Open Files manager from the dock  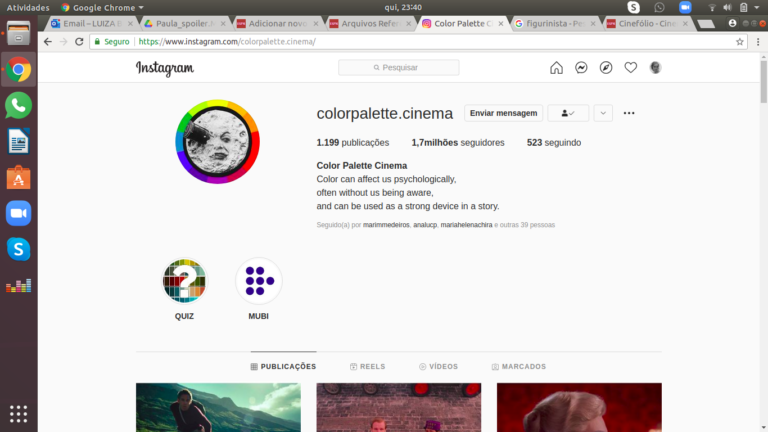[x=18, y=33]
